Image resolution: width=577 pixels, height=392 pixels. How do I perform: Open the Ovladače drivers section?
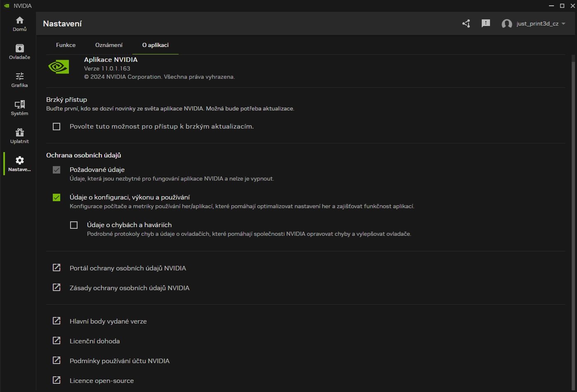tap(19, 51)
